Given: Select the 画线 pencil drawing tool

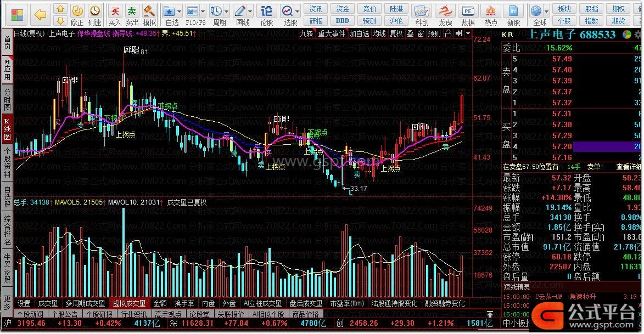Looking at the screenshot, I should [240, 10].
